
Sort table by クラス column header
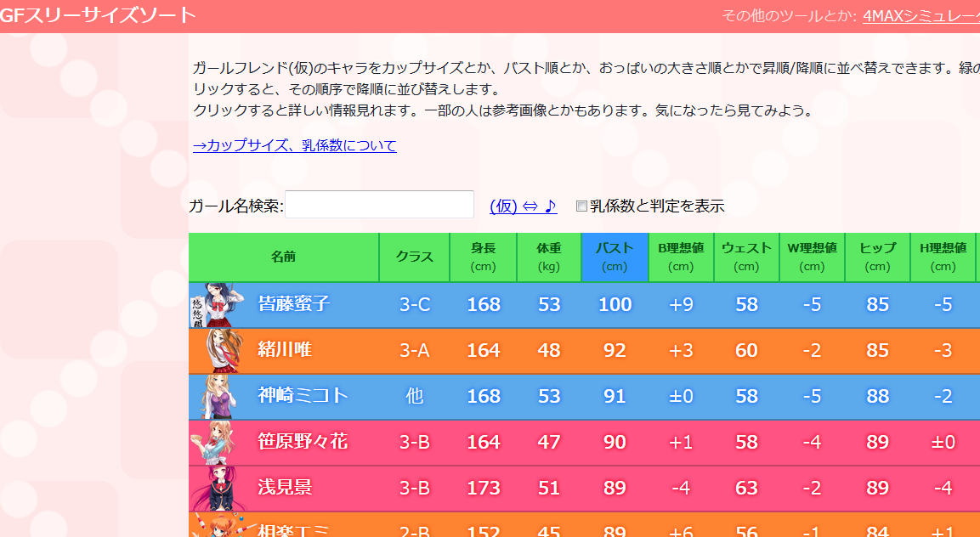pos(415,257)
